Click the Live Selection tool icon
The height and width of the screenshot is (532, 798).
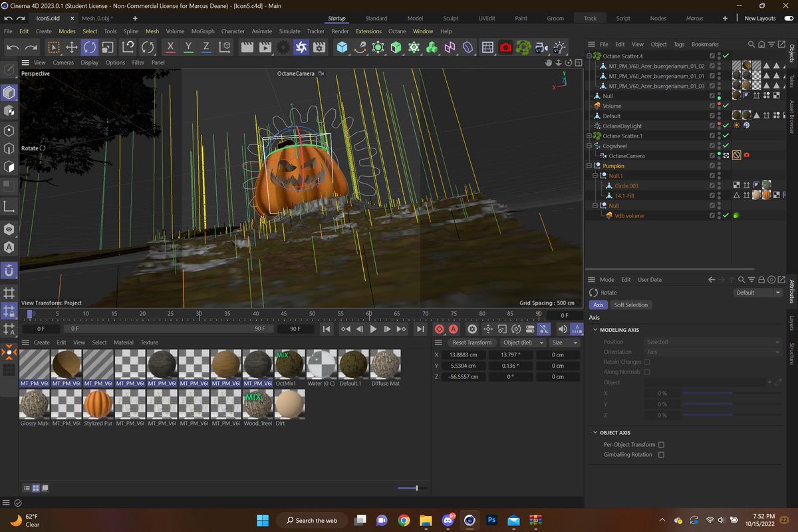point(53,47)
